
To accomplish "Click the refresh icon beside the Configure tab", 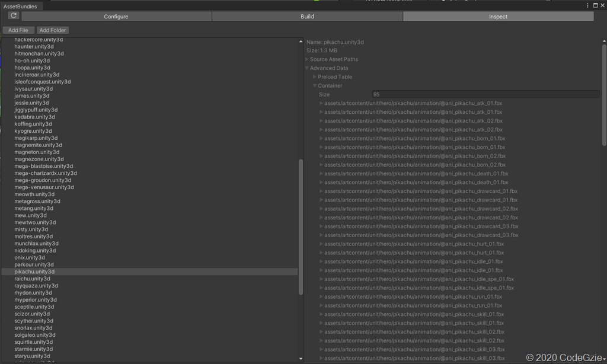I will pos(14,15).
